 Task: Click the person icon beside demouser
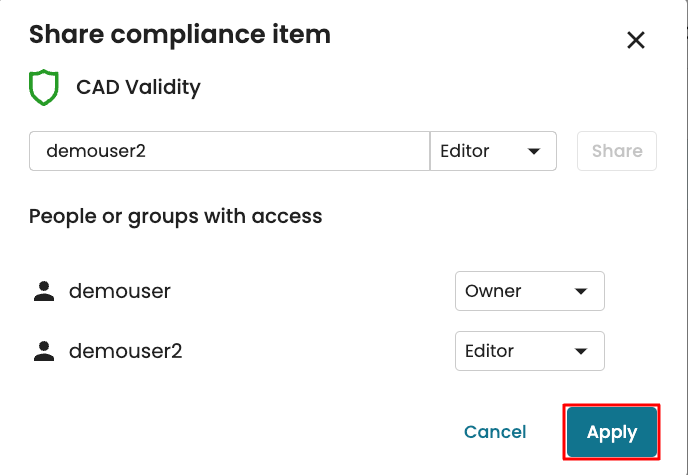(43, 292)
